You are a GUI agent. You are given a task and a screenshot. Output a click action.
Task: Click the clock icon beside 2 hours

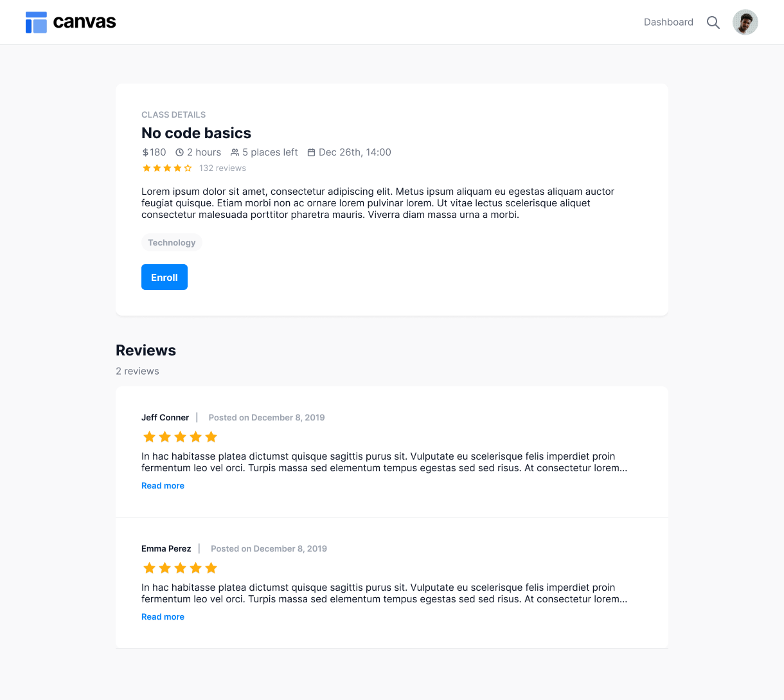tap(180, 153)
